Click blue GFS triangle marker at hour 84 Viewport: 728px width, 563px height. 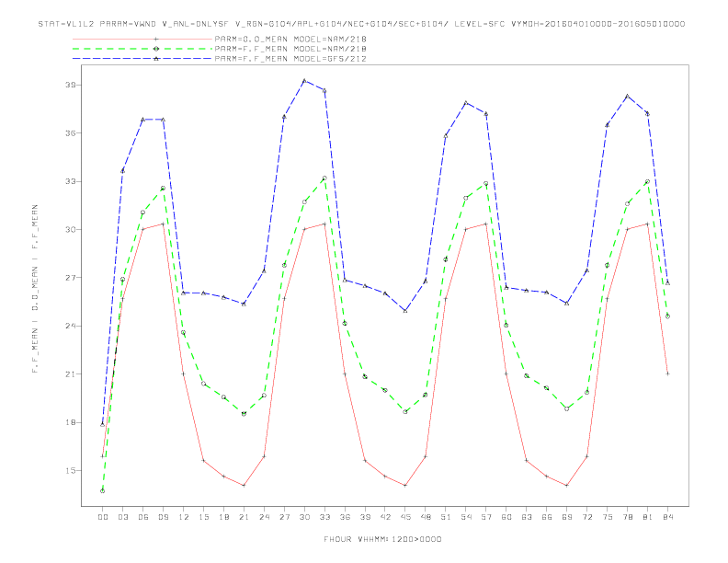[667, 282]
